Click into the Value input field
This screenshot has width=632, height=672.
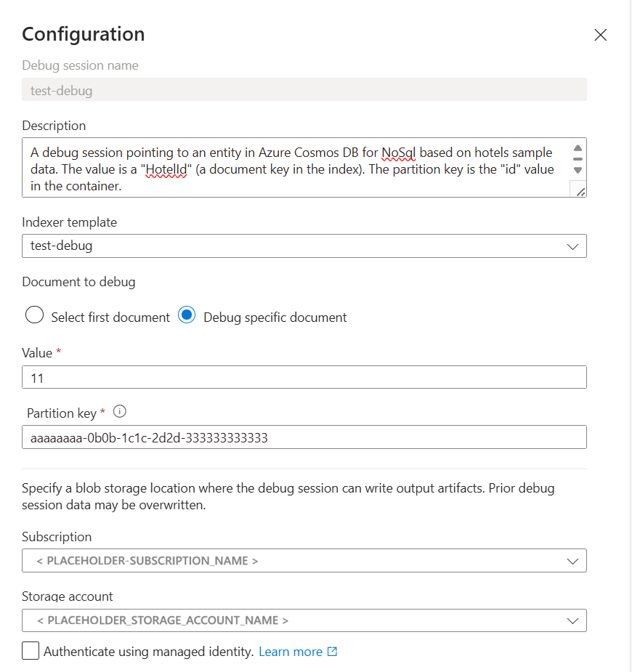click(304, 378)
